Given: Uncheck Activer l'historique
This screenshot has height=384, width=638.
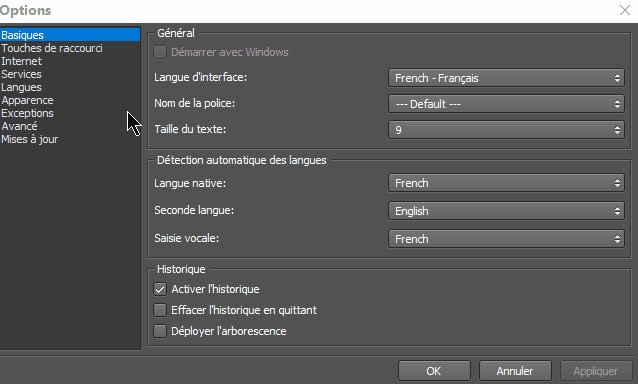Looking at the screenshot, I should coord(160,289).
